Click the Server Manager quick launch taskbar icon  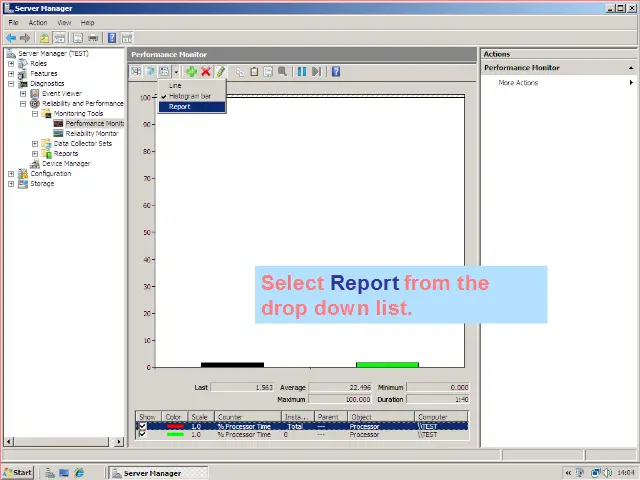tap(50, 473)
